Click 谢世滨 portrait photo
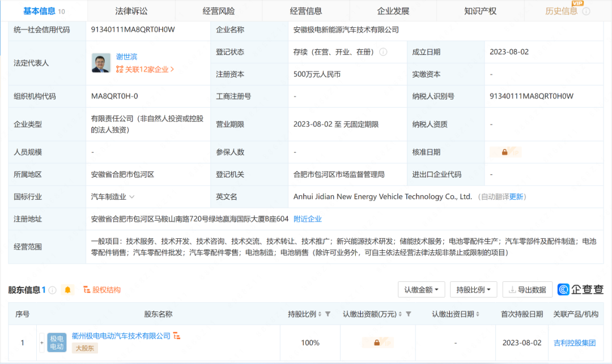The width and height of the screenshot is (612, 364). 101,63
